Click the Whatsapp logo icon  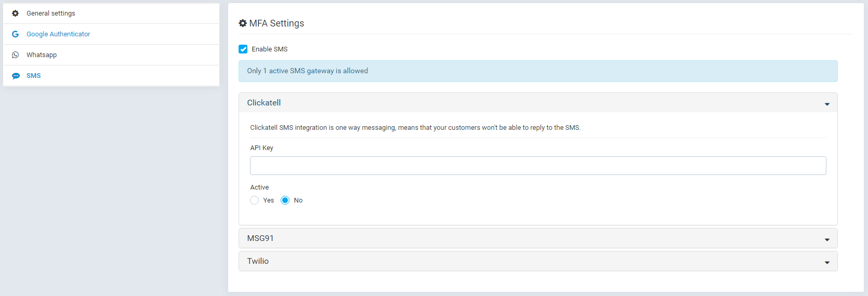tap(16, 55)
